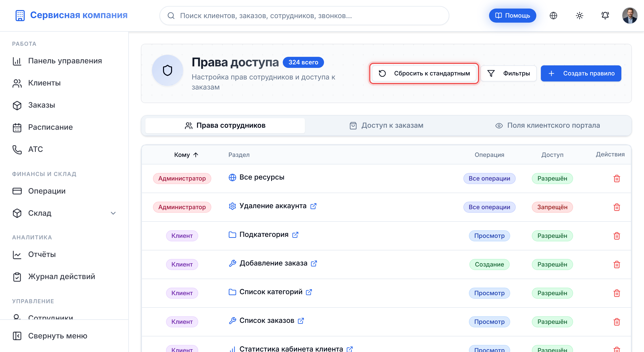
Task: Delete the Добавление заказа rule
Action: 617,265
